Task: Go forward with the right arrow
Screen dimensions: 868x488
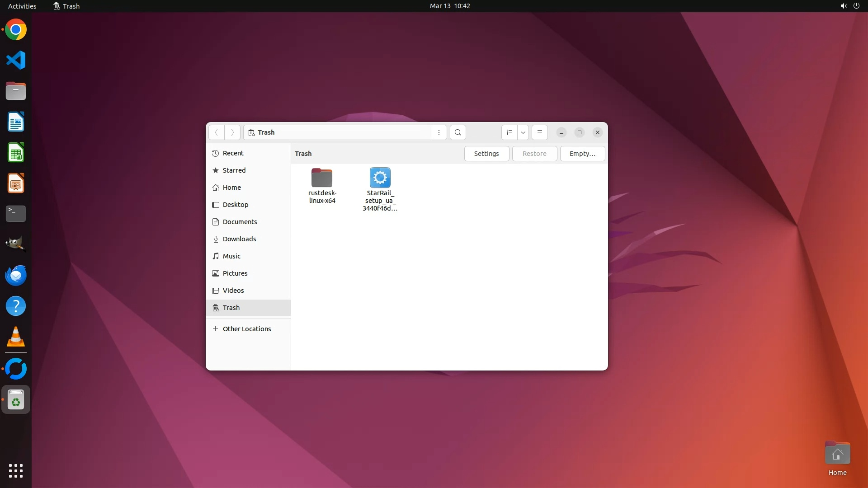Action: click(232, 132)
